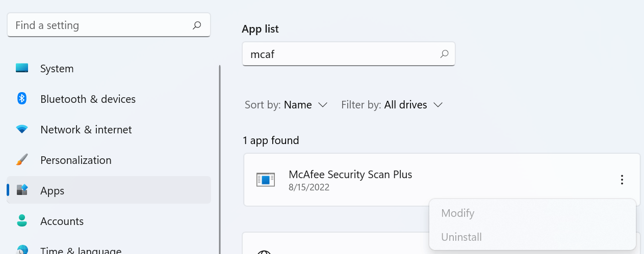Click the Bluetooth icon in sidebar
The width and height of the screenshot is (644, 254).
pos(22,99)
